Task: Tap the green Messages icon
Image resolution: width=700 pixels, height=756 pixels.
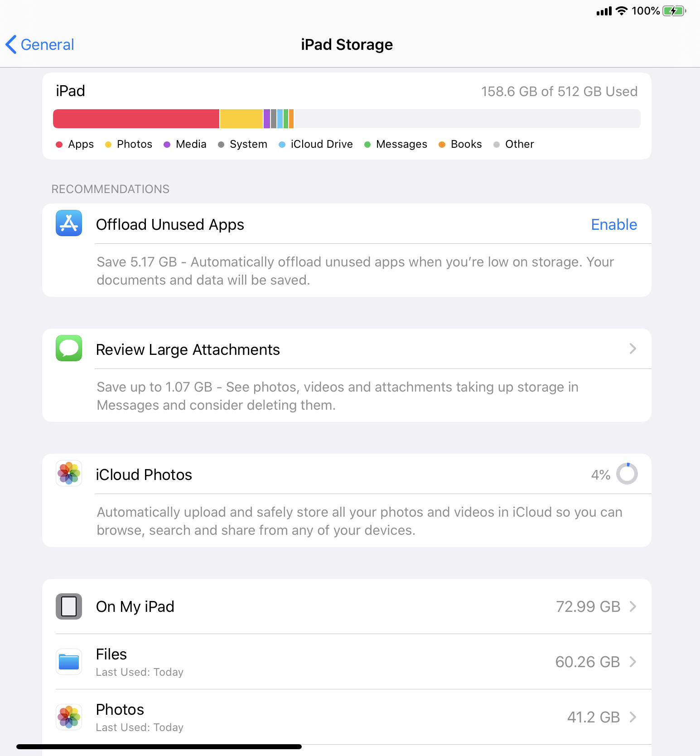Action: click(x=69, y=348)
